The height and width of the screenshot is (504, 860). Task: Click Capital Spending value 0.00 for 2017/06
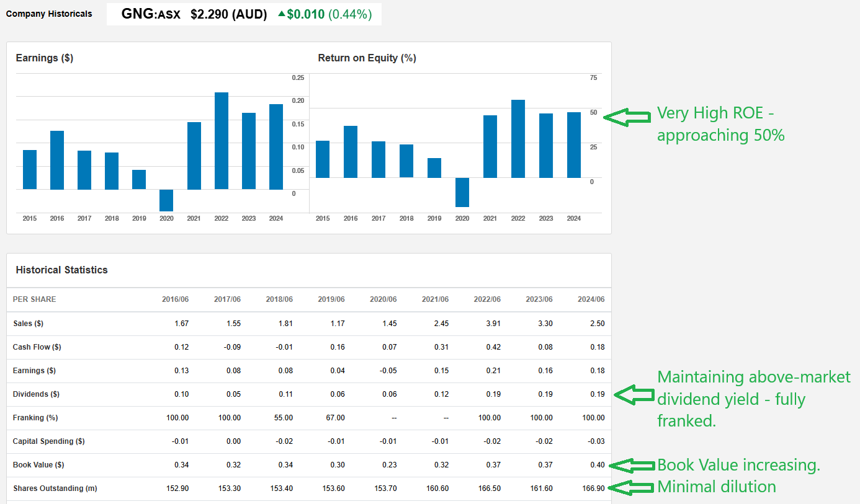(x=234, y=441)
